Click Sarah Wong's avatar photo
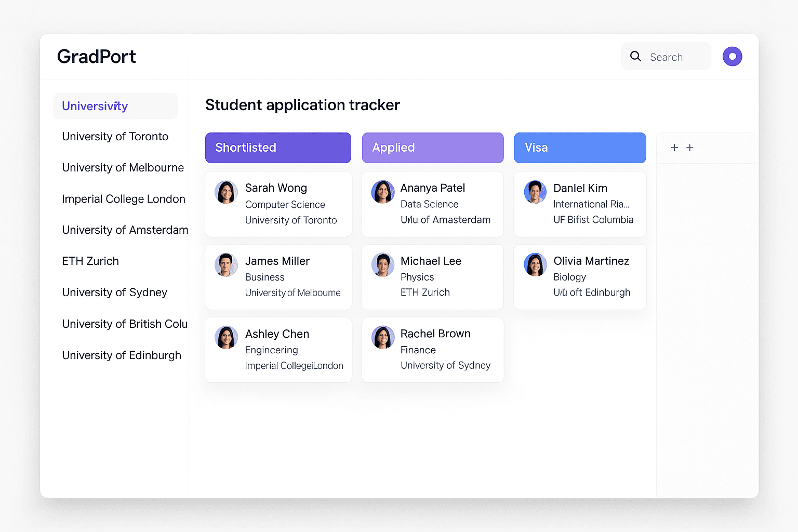Viewport: 798px width, 532px height. coord(226,192)
